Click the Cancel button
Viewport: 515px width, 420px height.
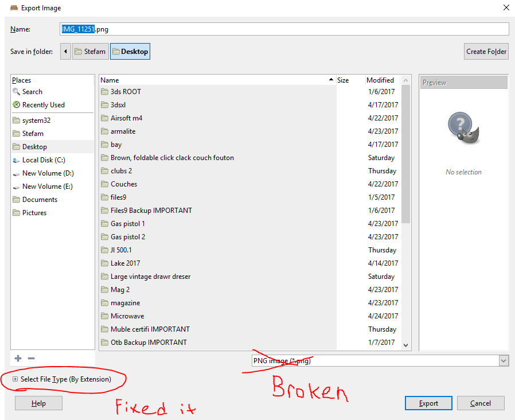pos(481,403)
